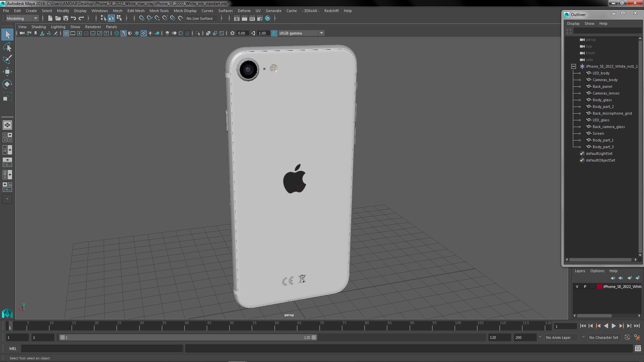The height and width of the screenshot is (362, 644).
Task: Enable snap to curves
Action: click(150, 18)
